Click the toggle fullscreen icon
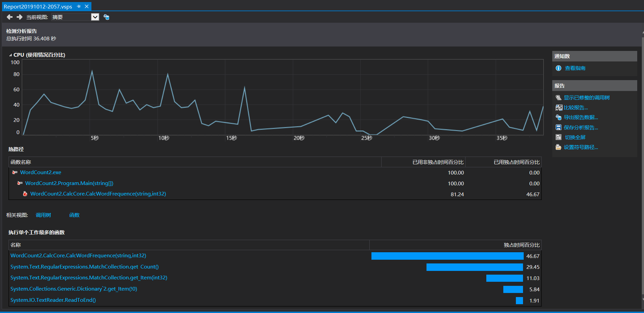The width and height of the screenshot is (644, 313). (x=558, y=137)
